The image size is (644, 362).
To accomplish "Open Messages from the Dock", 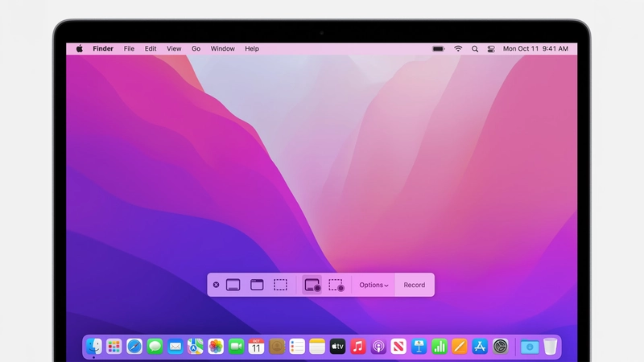I will pos(155,347).
